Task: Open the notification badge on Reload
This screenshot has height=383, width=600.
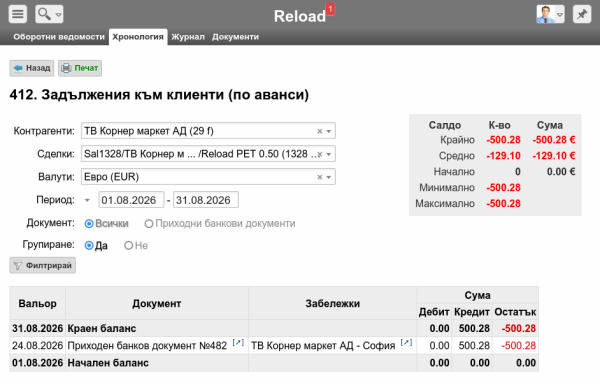Action: point(330,8)
